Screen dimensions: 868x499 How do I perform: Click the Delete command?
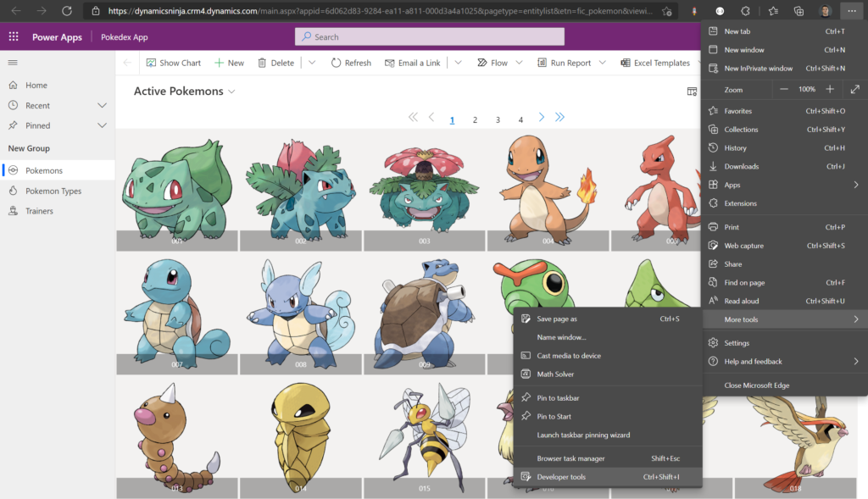[x=275, y=63]
